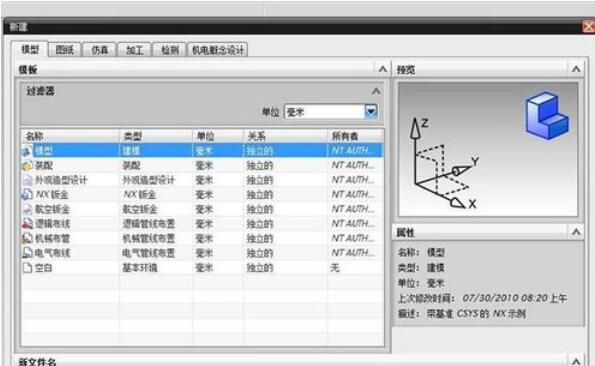Click the 基本环境 type cell
595x366 pixels.
(140, 268)
